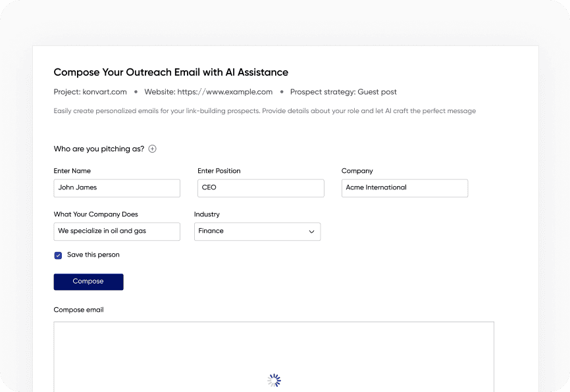Click the bullet separator between Project and Website

coord(134,92)
